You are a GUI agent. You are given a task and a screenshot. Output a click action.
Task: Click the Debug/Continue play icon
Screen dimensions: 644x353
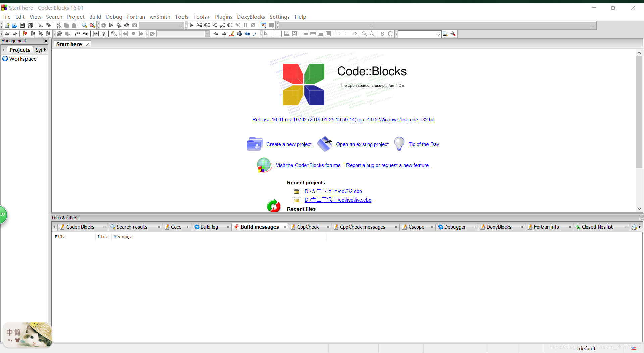191,25
